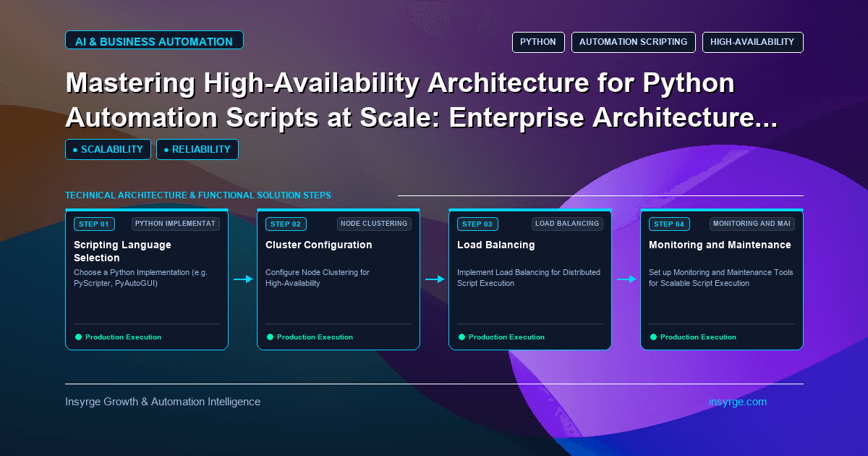
Task: Click the Load Balancing card heading
Action: 496,245
